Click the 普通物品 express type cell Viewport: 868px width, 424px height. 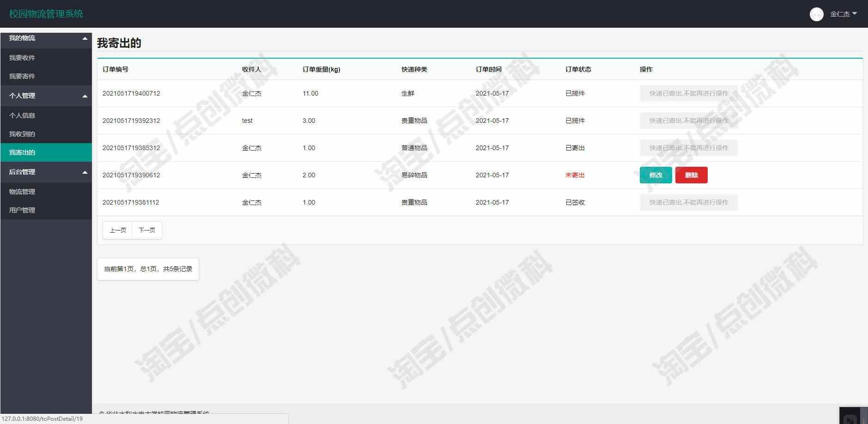pyautogui.click(x=414, y=148)
